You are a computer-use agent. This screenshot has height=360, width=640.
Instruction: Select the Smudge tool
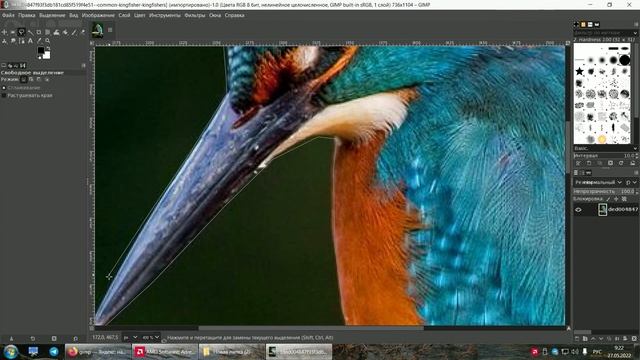pos(13,41)
